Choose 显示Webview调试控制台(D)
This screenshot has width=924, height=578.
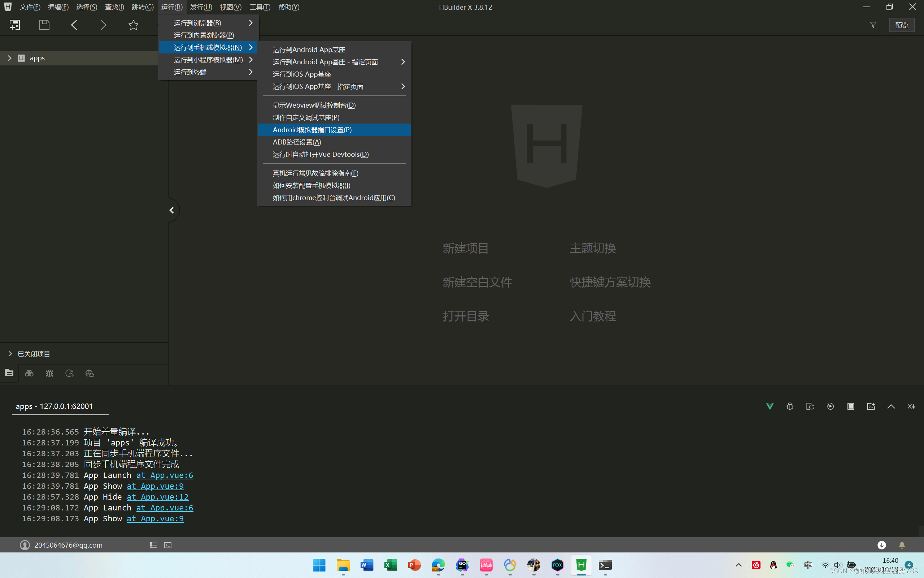(334, 105)
